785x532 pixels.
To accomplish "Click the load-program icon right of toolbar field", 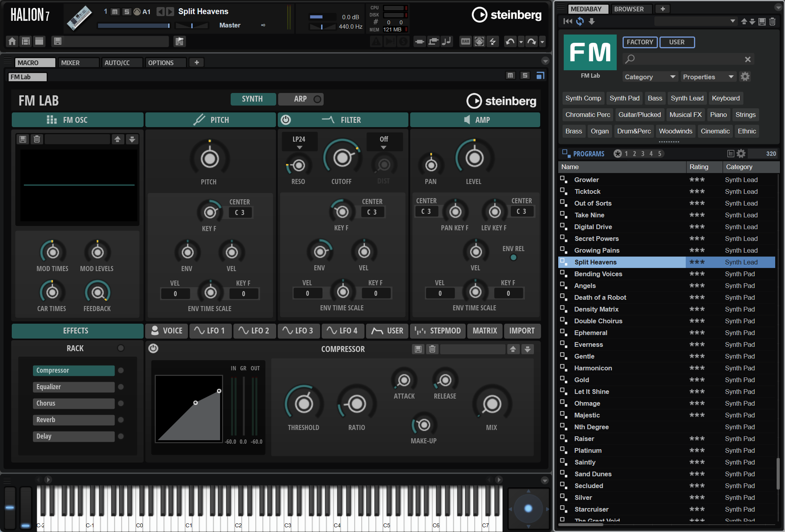I will [180, 41].
